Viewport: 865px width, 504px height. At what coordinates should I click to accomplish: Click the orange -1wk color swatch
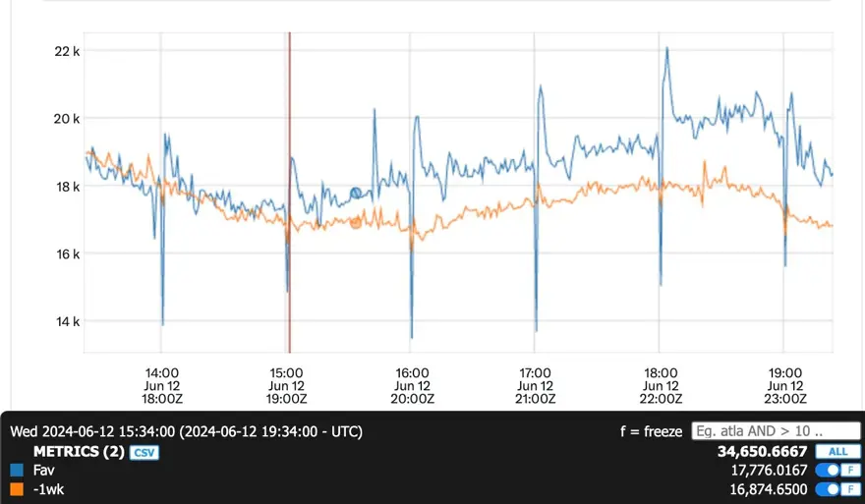pos(17,489)
